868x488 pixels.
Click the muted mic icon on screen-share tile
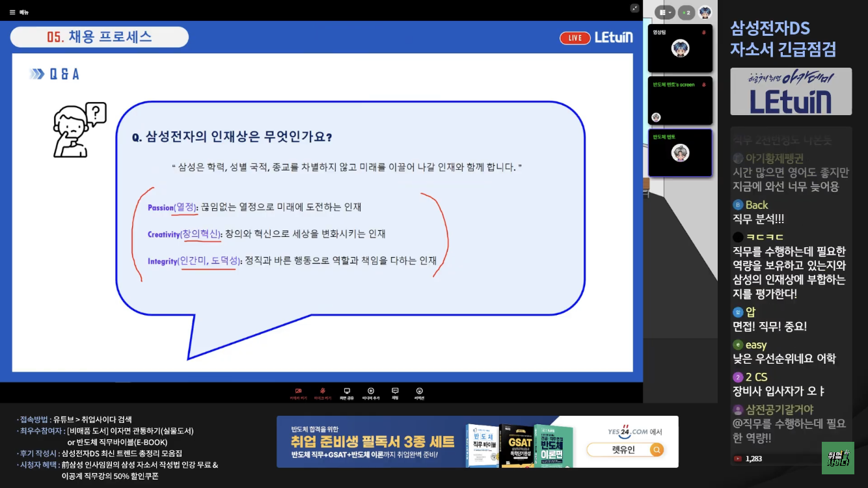pyautogui.click(x=703, y=85)
